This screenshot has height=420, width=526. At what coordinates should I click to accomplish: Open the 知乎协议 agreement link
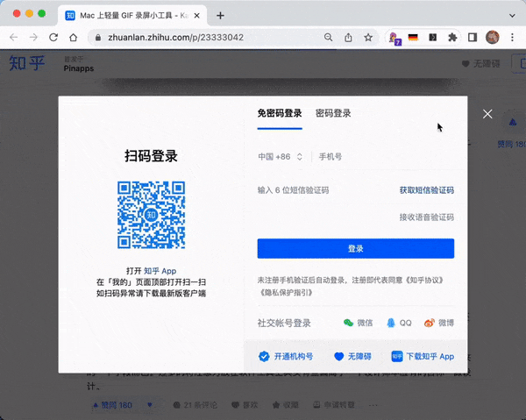click(424, 280)
